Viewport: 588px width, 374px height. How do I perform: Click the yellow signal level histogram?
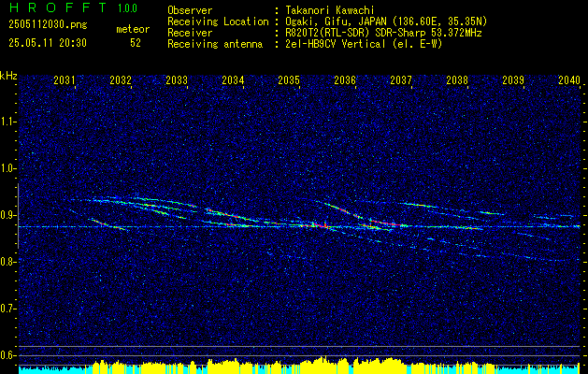pos(299,365)
